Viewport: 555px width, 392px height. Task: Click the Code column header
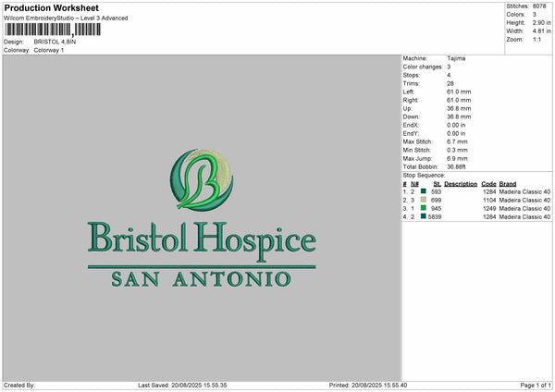pyautogui.click(x=488, y=184)
